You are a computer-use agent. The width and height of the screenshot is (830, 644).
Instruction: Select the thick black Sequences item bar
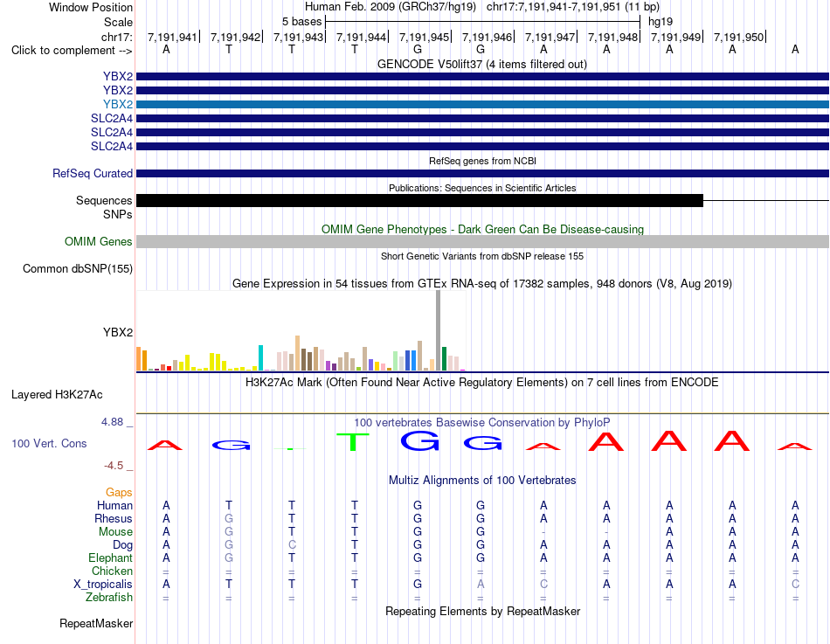[x=419, y=200]
